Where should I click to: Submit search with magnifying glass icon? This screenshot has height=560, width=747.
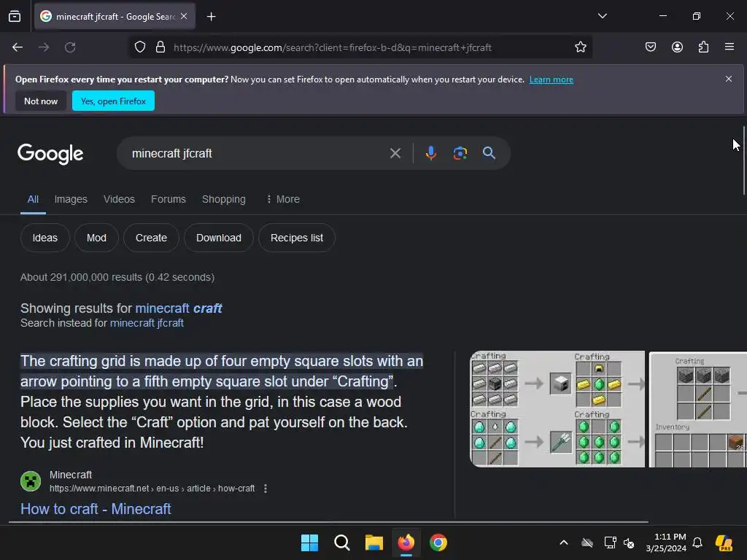489,153
